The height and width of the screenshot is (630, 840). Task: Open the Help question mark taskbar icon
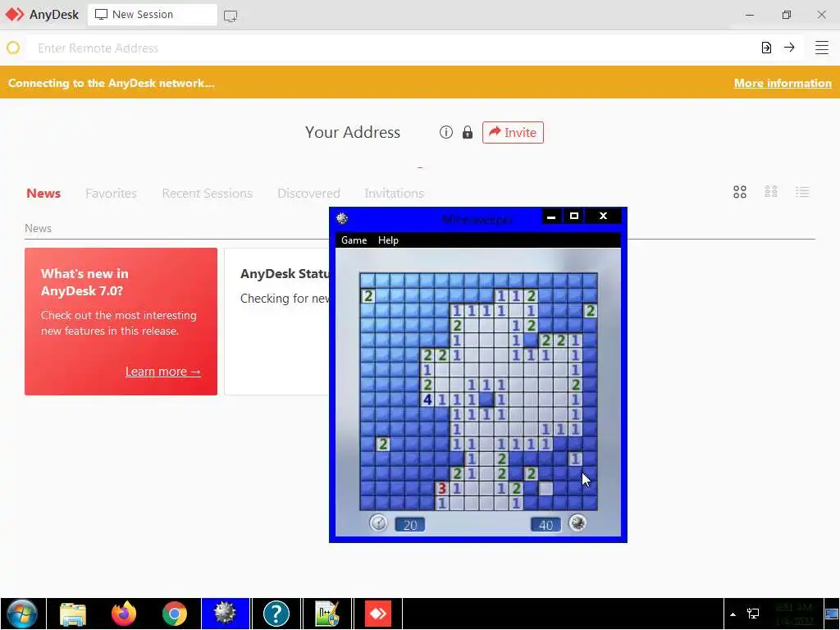tap(276, 614)
